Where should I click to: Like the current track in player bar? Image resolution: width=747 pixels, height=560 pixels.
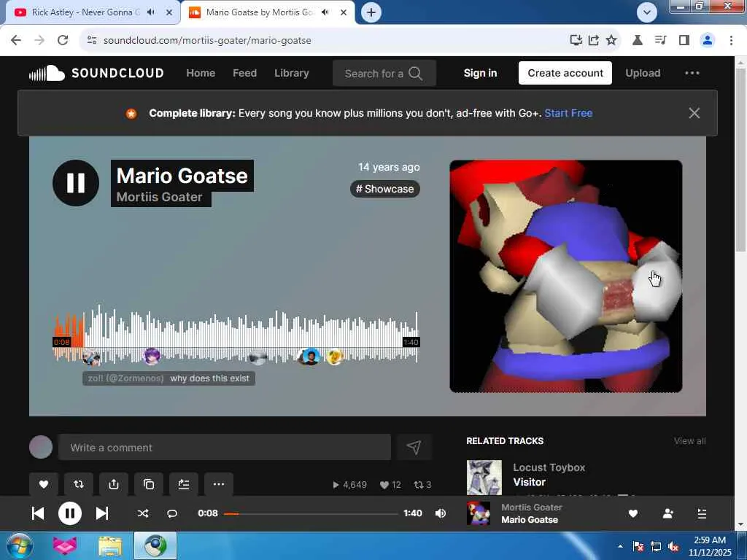tap(633, 514)
